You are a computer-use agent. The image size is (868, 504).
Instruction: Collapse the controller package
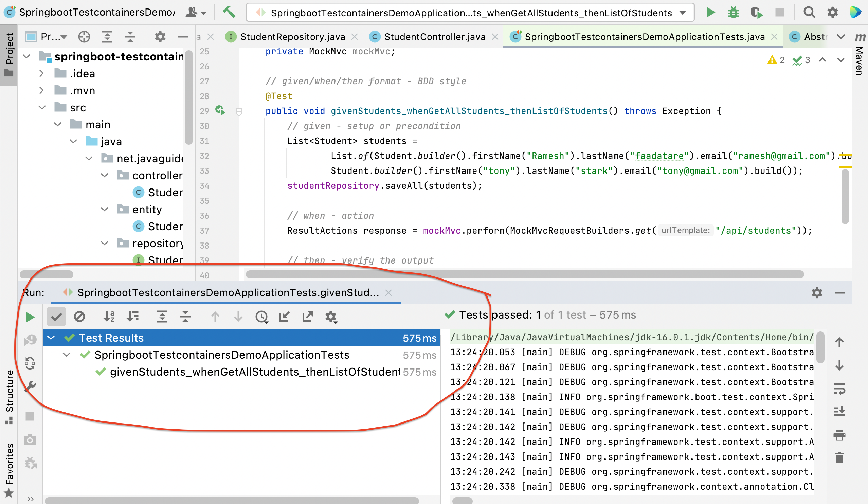click(105, 175)
